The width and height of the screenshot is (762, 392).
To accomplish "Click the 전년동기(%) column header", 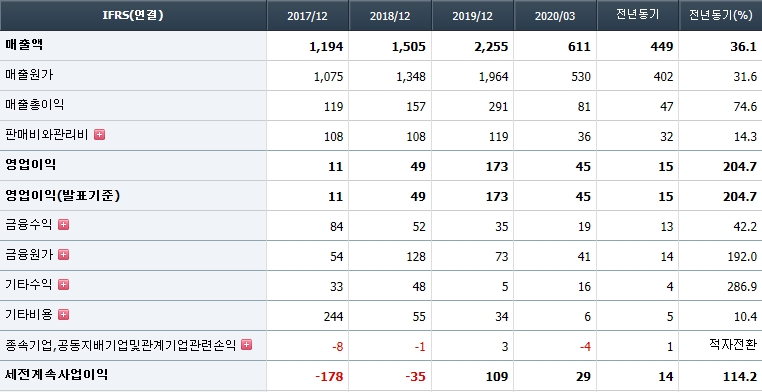I will pyautogui.click(x=721, y=16).
